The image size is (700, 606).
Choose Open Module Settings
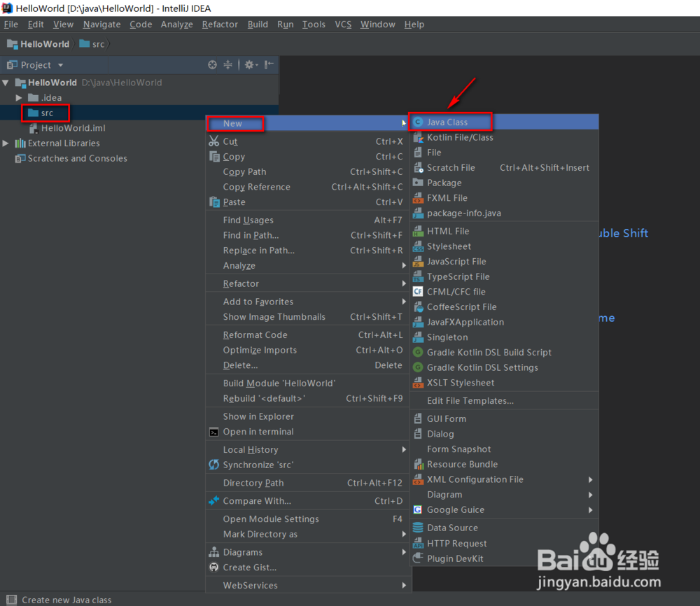click(308, 519)
